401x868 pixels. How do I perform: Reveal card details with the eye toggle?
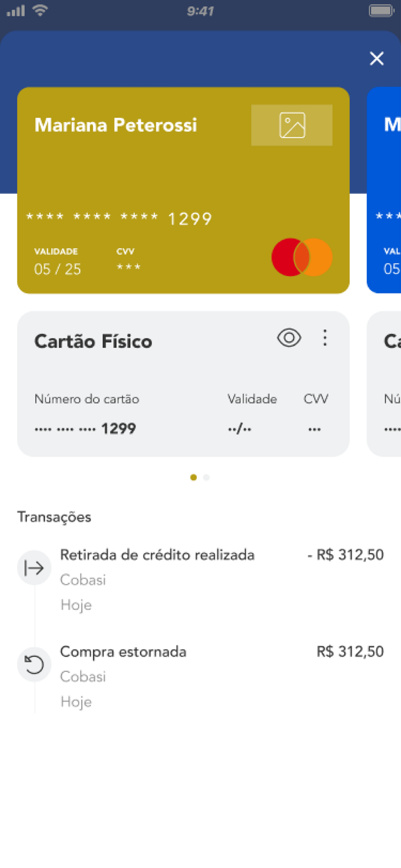coord(289,337)
